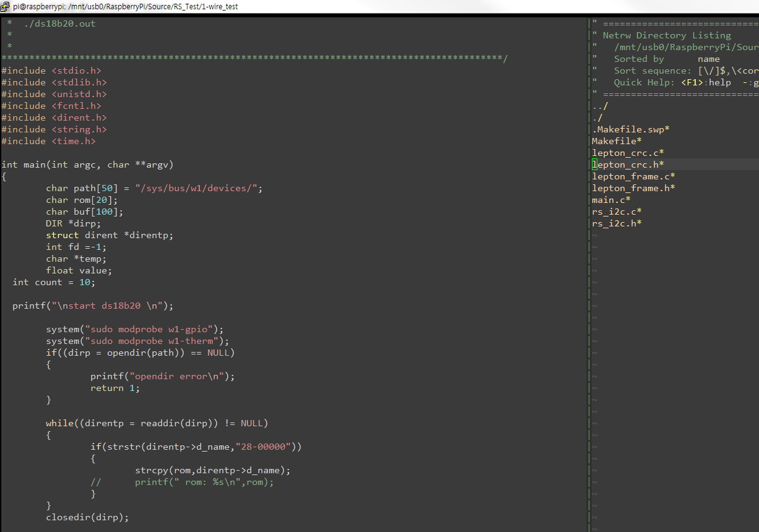
Task: Click the char buf[100]; declaration
Action: point(85,212)
